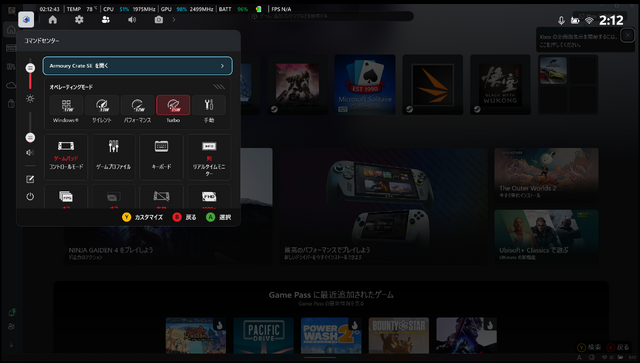Expand more Game Bar widgets chevron

174,20
